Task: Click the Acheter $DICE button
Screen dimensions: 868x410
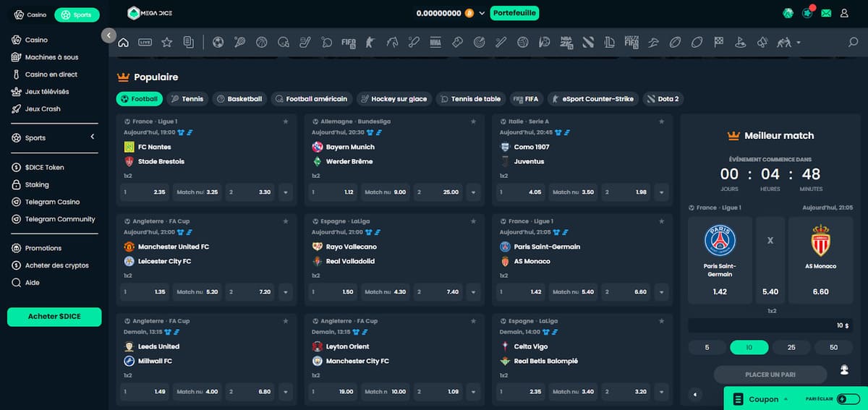Action: (54, 317)
